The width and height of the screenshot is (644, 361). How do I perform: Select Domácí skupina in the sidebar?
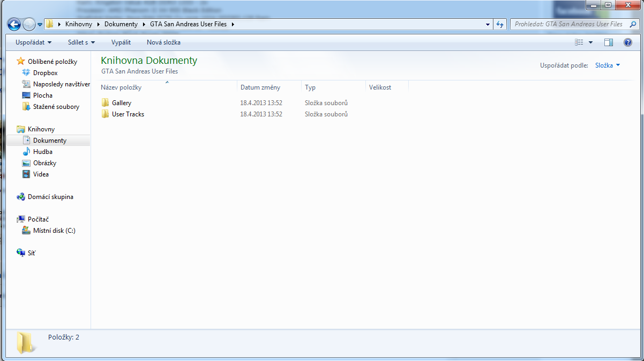[x=50, y=196]
